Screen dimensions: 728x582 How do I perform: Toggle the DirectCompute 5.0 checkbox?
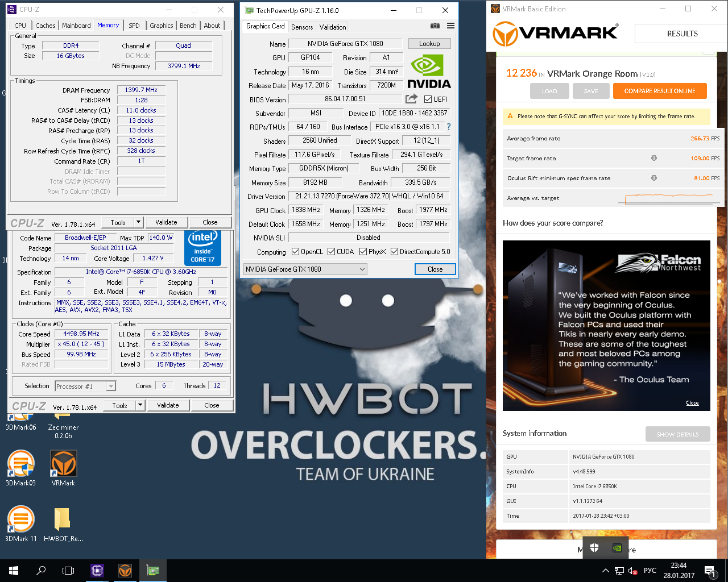pos(394,251)
